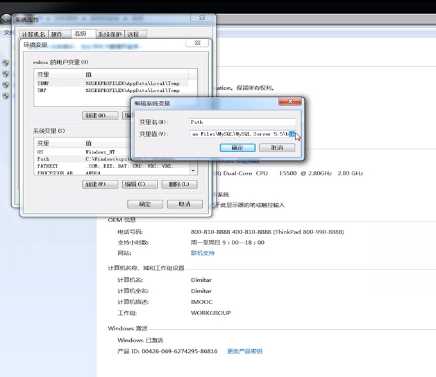Click 取消 in Environment Variables dialog

pyautogui.click(x=185, y=204)
